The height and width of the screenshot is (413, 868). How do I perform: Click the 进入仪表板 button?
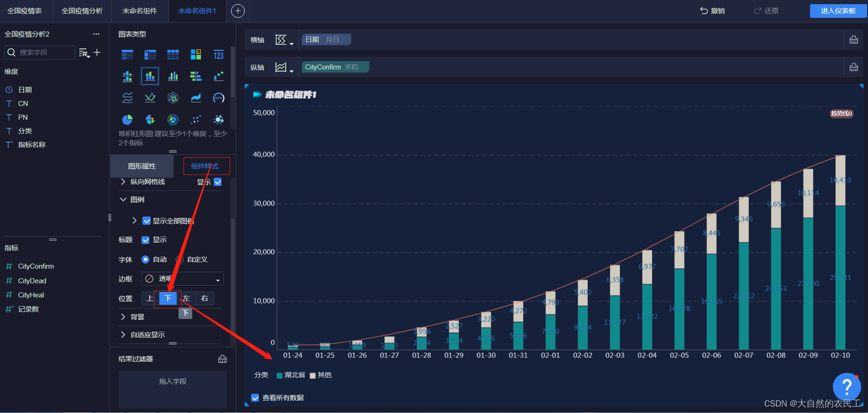click(x=838, y=11)
